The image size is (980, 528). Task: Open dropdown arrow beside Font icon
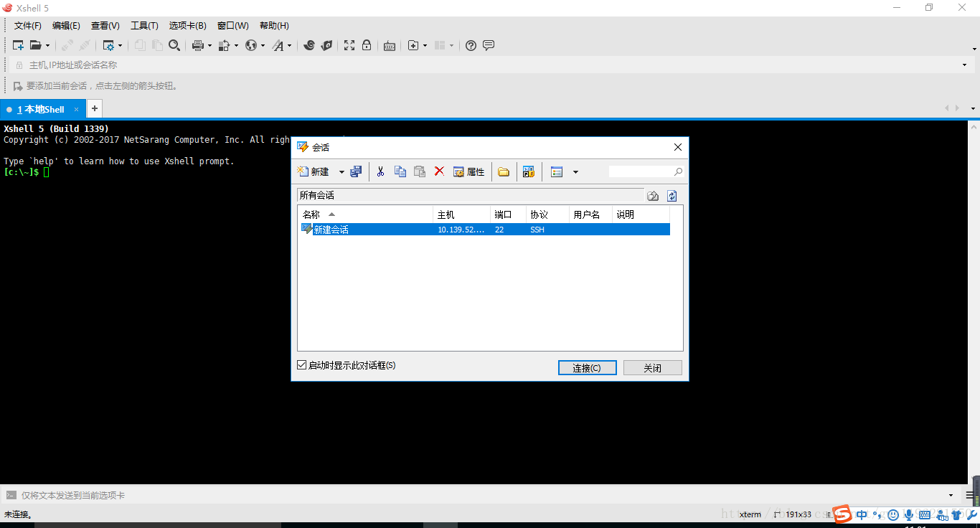click(289, 45)
